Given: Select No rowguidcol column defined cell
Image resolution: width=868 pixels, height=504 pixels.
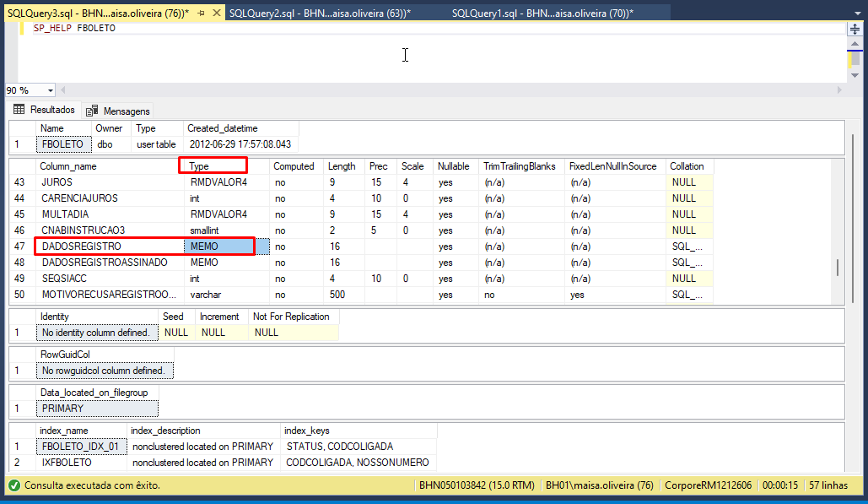Looking at the screenshot, I should pos(105,371).
